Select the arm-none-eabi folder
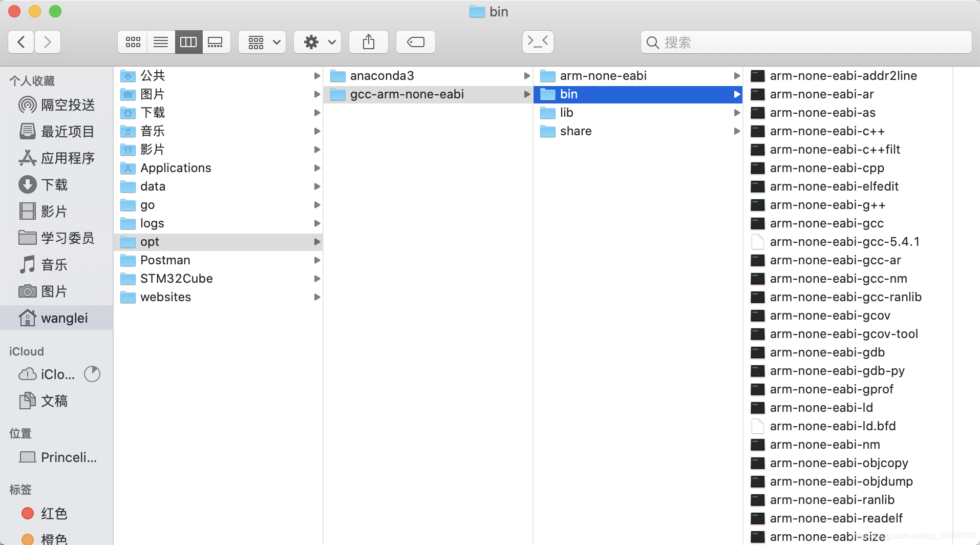The height and width of the screenshot is (545, 980). click(638, 76)
